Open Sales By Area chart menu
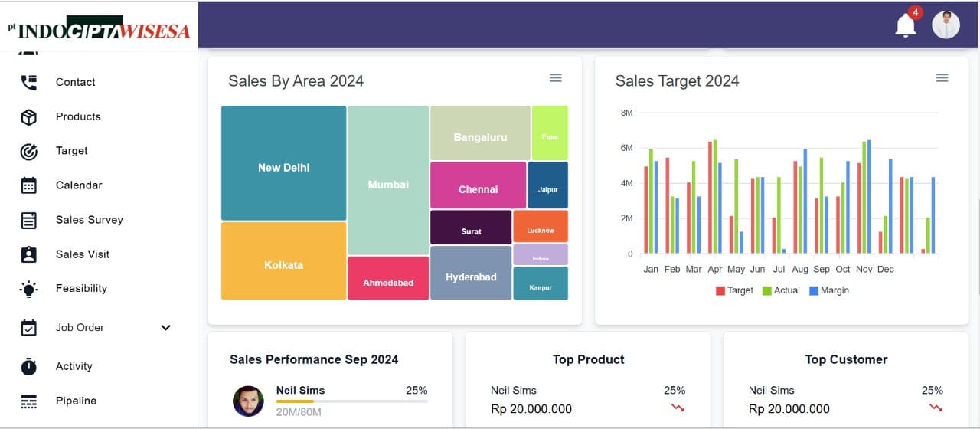This screenshot has height=429, width=980. 556,78
